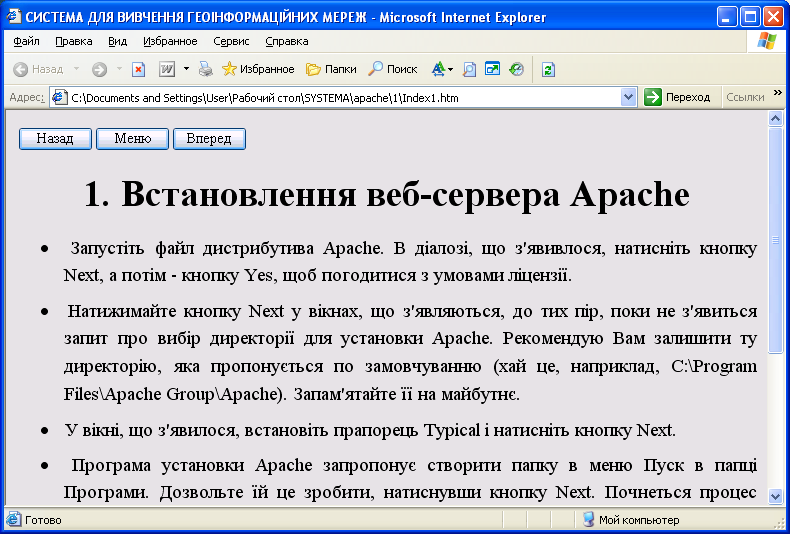790x534 pixels.
Task: Click the status bar resize grip
Action: click(780, 522)
